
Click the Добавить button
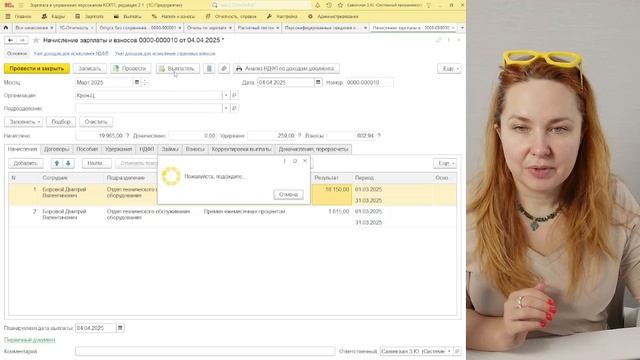[x=25, y=163]
